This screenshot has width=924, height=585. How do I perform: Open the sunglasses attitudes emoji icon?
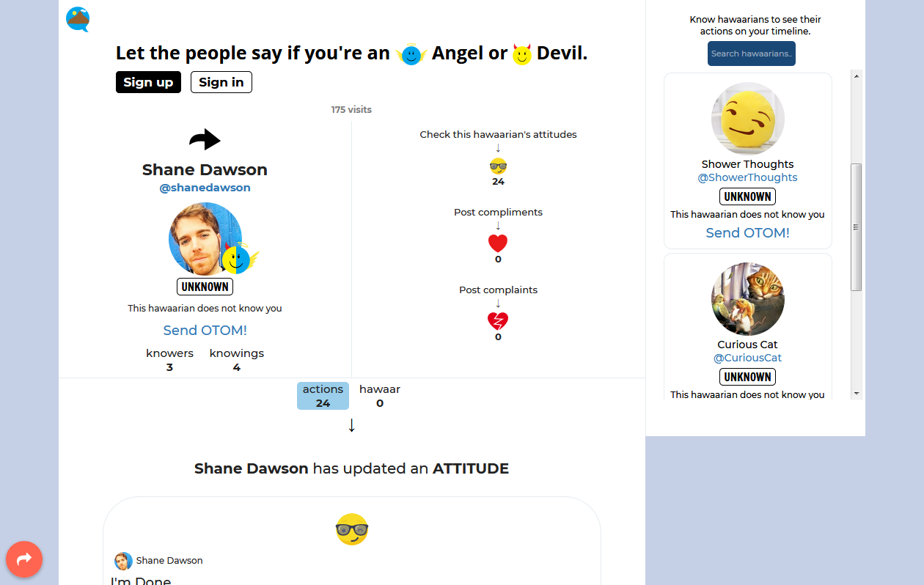(x=498, y=166)
